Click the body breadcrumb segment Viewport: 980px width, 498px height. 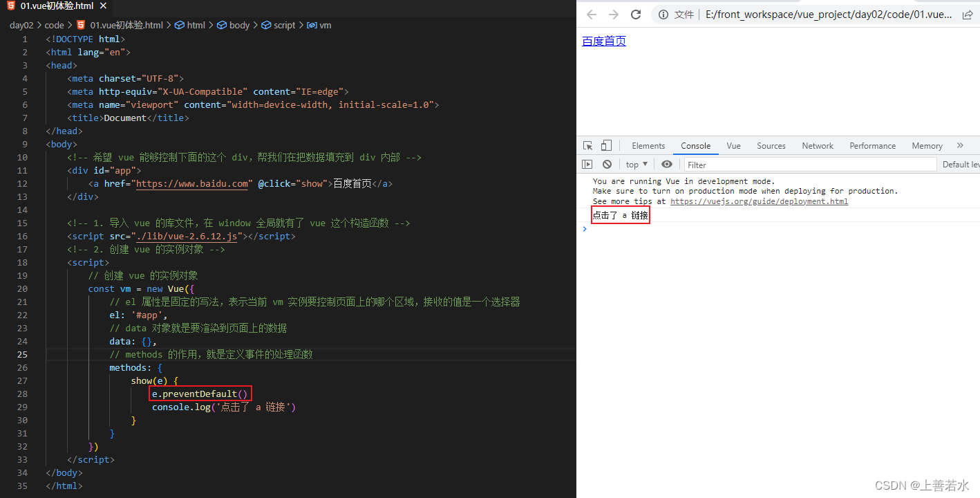[239, 25]
